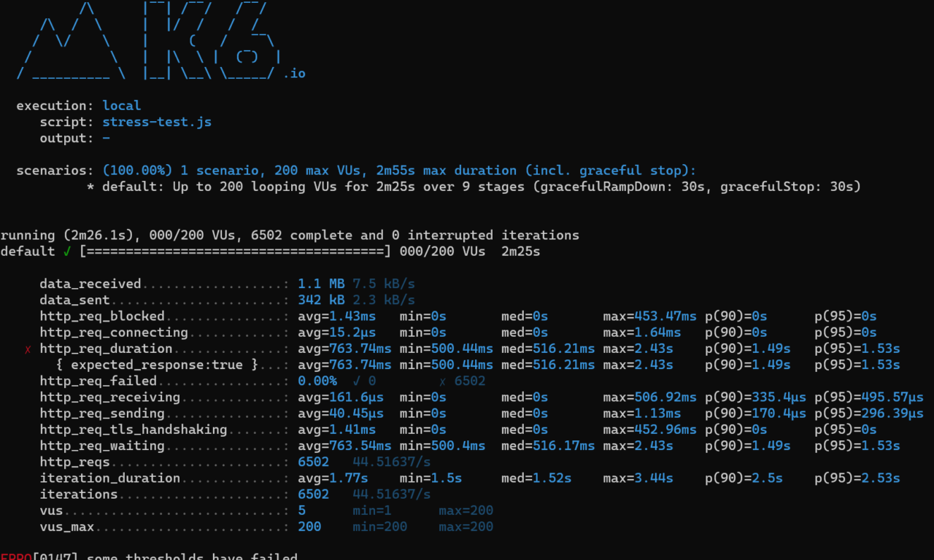Click the stress-test.js script name
The height and width of the screenshot is (560, 934).
click(x=157, y=122)
